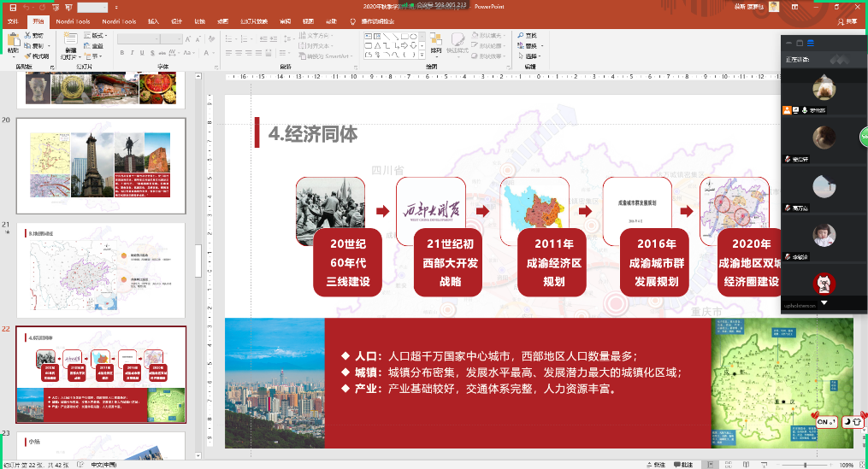The image size is (868, 469).
Task: Click the language indicator 中文(中国) in status bar
Action: (x=103, y=465)
